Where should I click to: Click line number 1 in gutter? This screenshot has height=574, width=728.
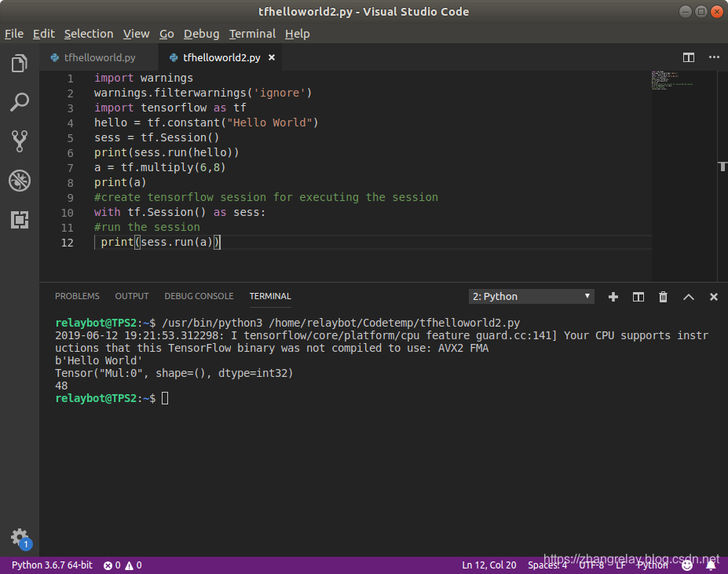70,79
